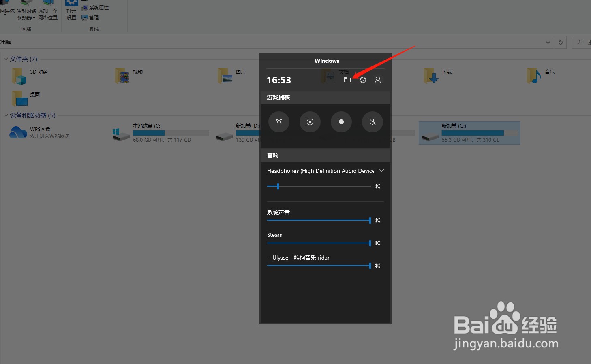
Task: Start recording with the record button
Action: pos(341,122)
